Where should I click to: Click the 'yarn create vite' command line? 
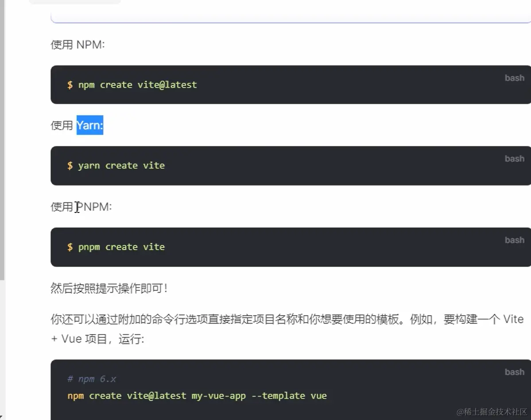point(116,166)
